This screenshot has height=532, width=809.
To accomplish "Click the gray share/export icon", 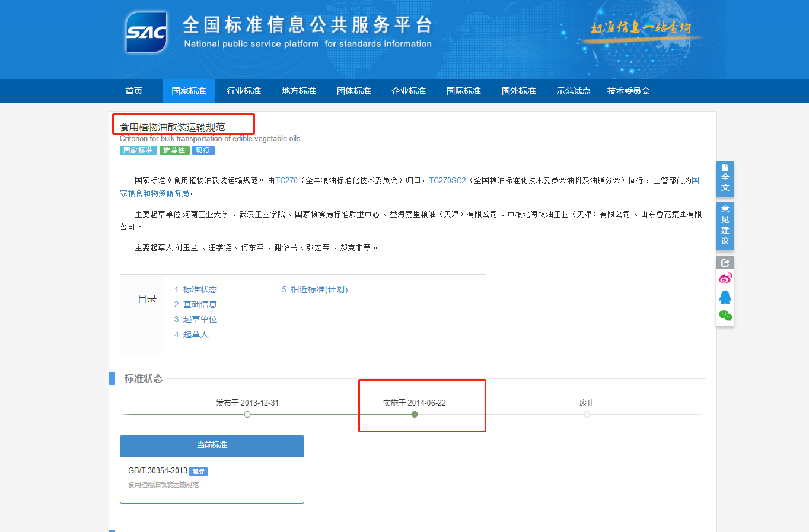I will pos(725,262).
